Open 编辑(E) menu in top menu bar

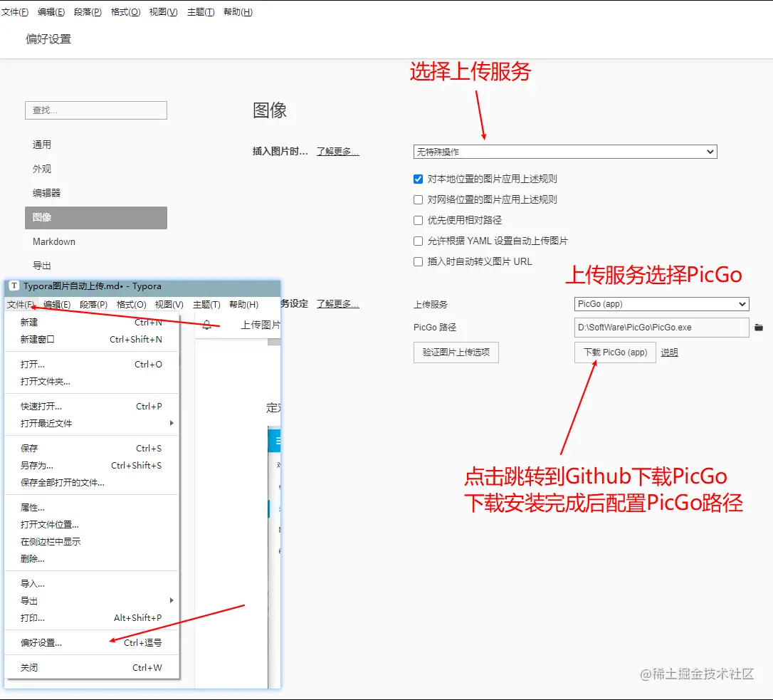51,12
